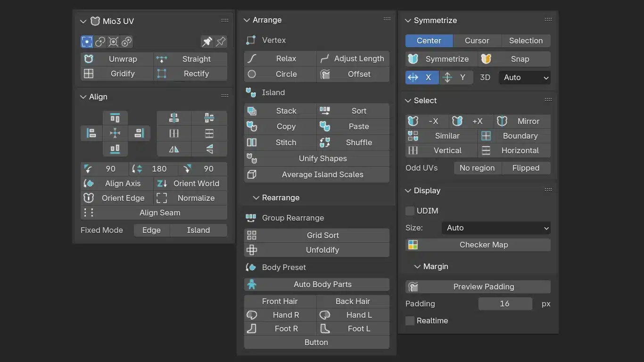Image resolution: width=644 pixels, height=362 pixels.
Task: Click the align top icon
Action: pyautogui.click(x=115, y=118)
